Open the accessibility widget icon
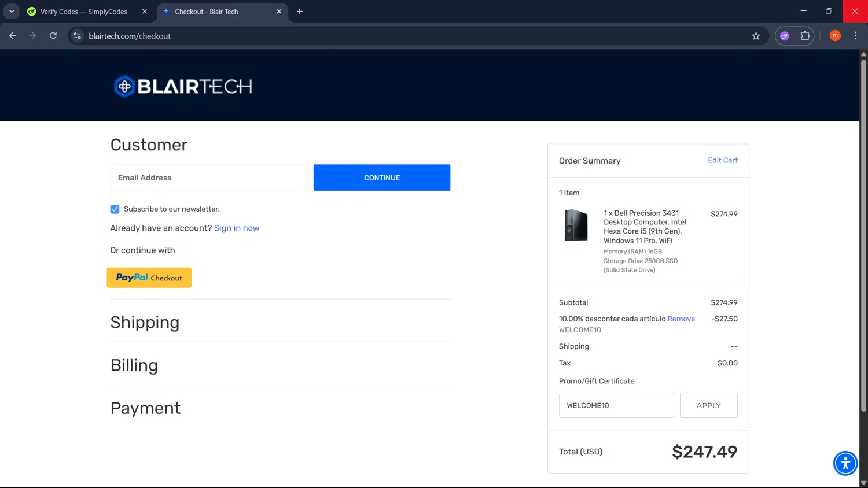Image resolution: width=868 pixels, height=488 pixels. tap(845, 463)
